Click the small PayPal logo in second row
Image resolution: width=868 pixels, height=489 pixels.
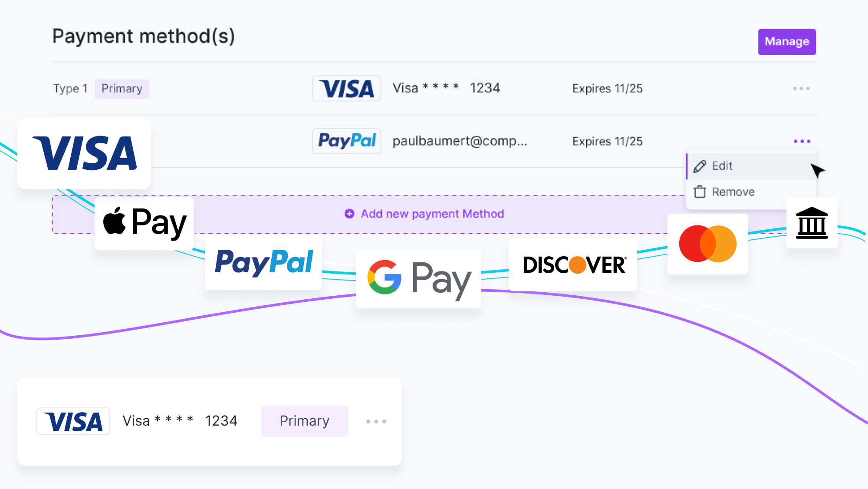[x=346, y=141]
